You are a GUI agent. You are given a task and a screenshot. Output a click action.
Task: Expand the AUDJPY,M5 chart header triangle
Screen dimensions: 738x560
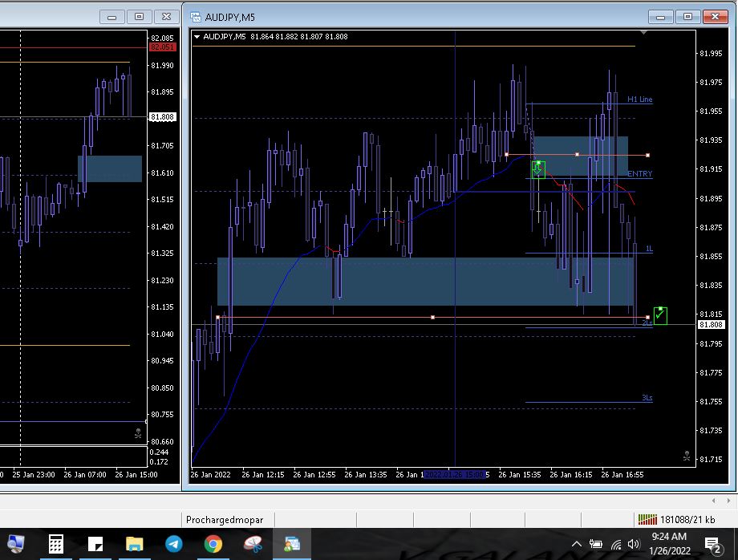click(197, 36)
